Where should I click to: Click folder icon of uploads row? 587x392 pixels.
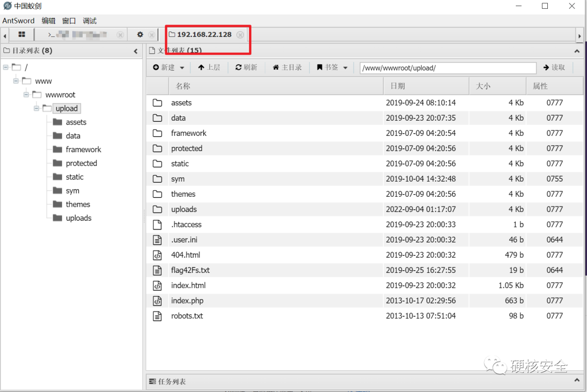coord(157,209)
